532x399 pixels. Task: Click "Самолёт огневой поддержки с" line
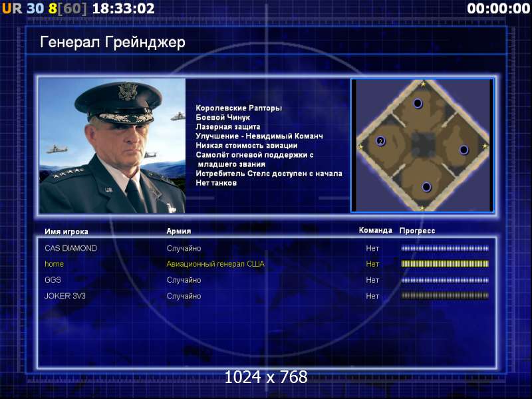pos(255,155)
